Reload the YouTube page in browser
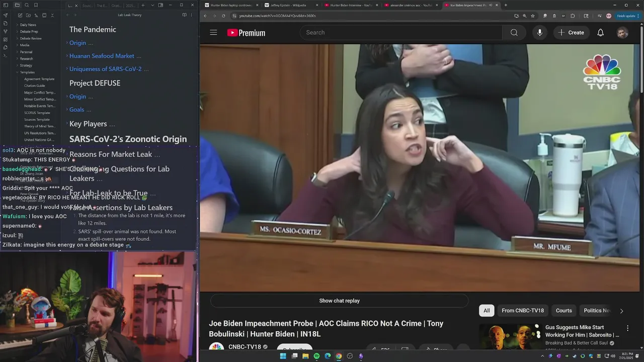Image resolution: width=644 pixels, height=362 pixels. click(x=223, y=16)
